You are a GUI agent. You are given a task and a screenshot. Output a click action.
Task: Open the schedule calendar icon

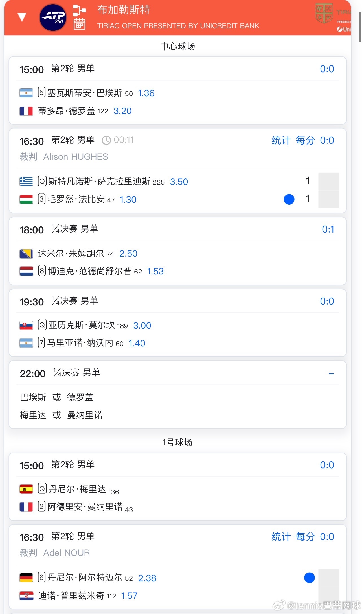click(79, 24)
